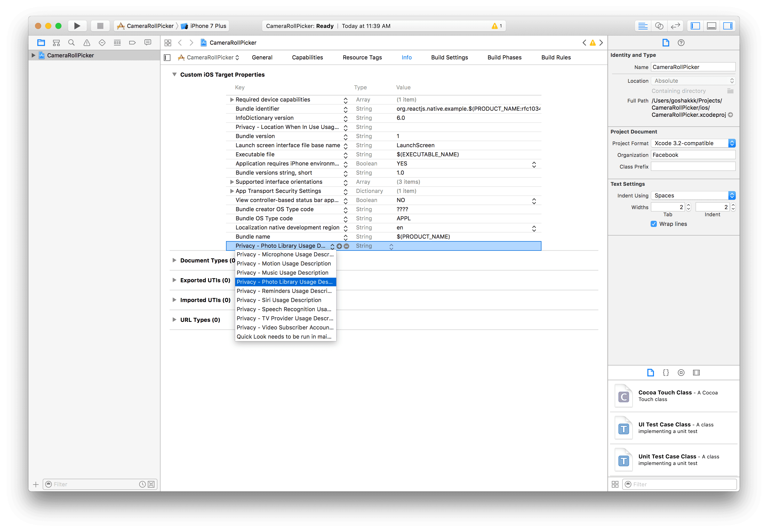Open Code Snippet library
Screen dimensions: 768x532
pos(666,373)
